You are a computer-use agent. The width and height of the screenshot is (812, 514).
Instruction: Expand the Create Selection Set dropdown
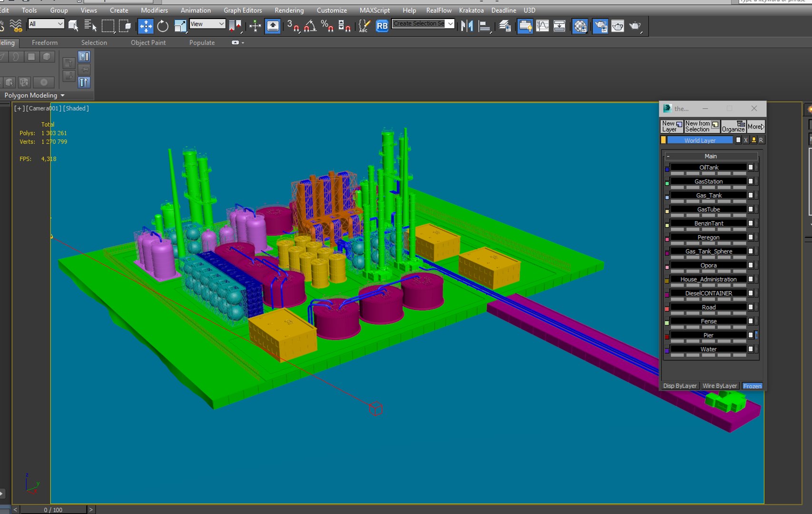(x=450, y=23)
